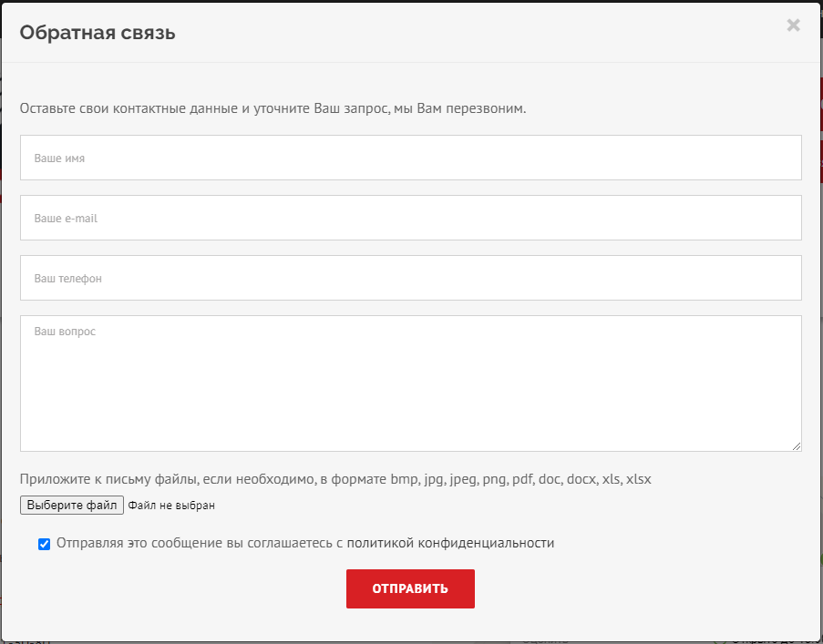823x644 pixels.
Task: Focus the Ваше e-mail input field
Action: tap(410, 218)
